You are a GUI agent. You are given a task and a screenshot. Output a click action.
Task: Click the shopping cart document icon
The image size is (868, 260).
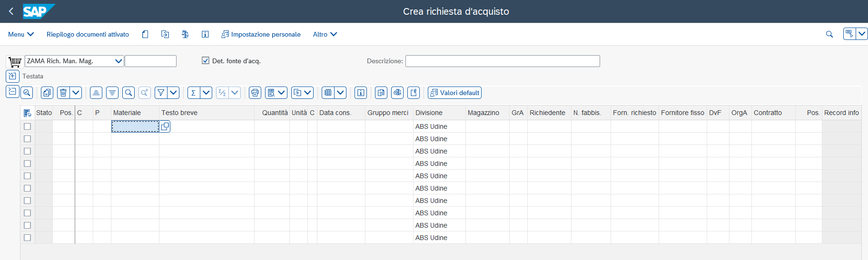point(15,61)
